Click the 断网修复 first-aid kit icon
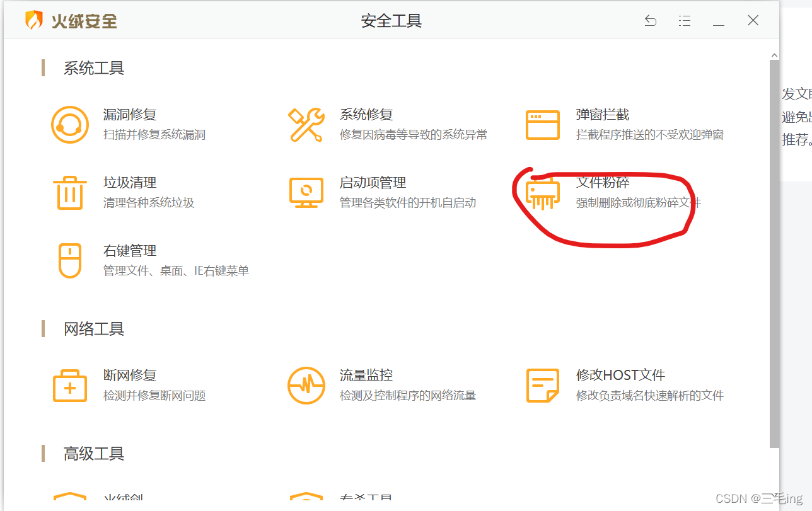The height and width of the screenshot is (511, 812). pyautogui.click(x=69, y=386)
